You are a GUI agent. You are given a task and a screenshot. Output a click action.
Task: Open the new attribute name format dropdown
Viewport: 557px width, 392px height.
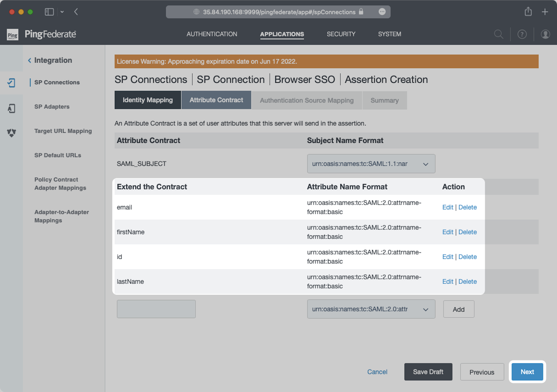(371, 309)
